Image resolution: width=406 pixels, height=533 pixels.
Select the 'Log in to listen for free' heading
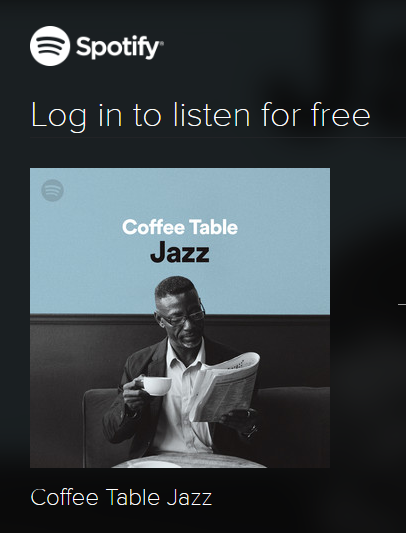pos(200,116)
